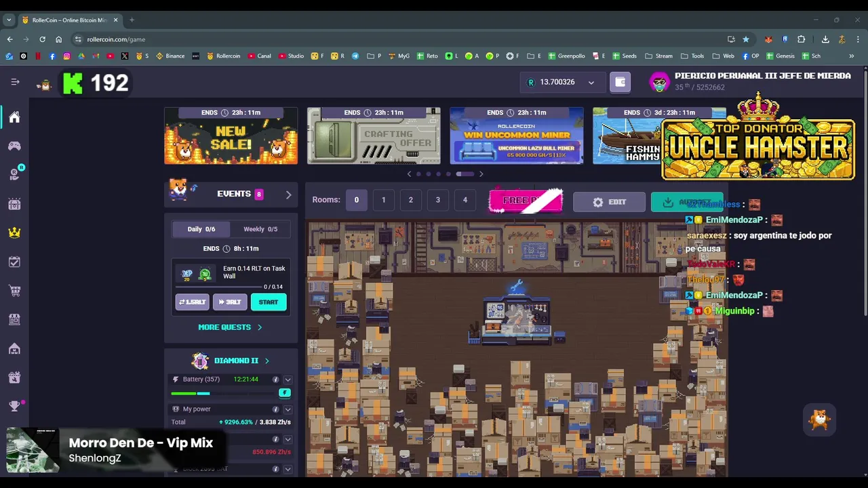Click the Battery charge progress bar
The height and width of the screenshot is (488, 868).
pyautogui.click(x=224, y=393)
